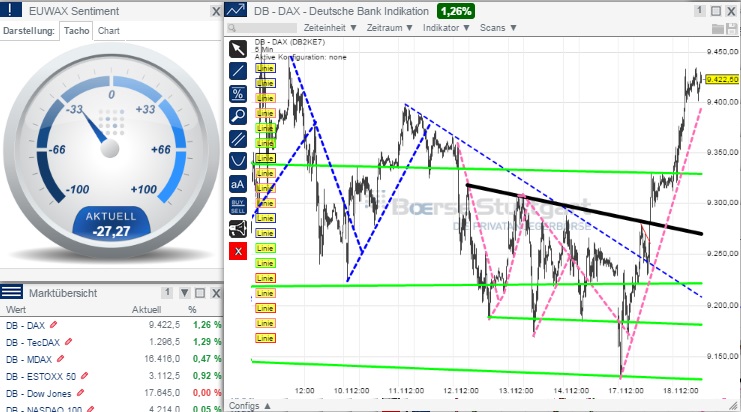This screenshot has width=741, height=412.
Task: Click the list icon beside Marktübersicht title
Action: (11, 292)
